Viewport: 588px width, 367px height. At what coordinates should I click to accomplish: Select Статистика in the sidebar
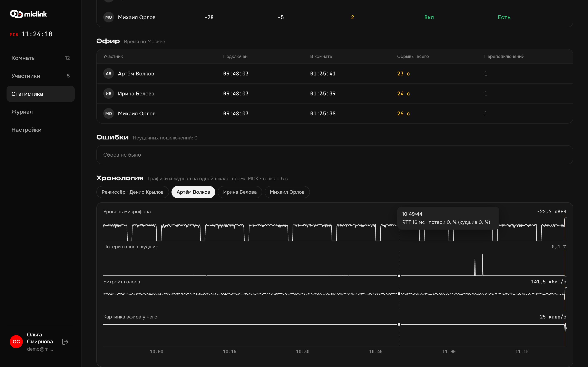[x=41, y=94]
